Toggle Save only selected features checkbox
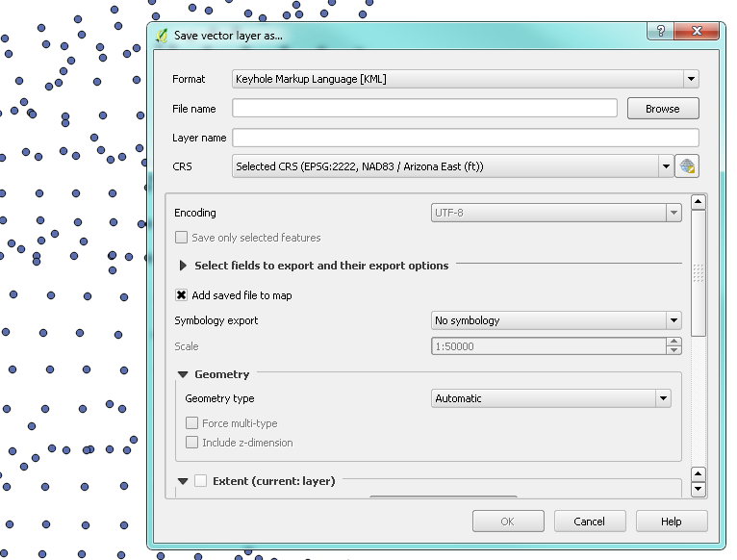Screen dimensions: 737x560 (182, 238)
